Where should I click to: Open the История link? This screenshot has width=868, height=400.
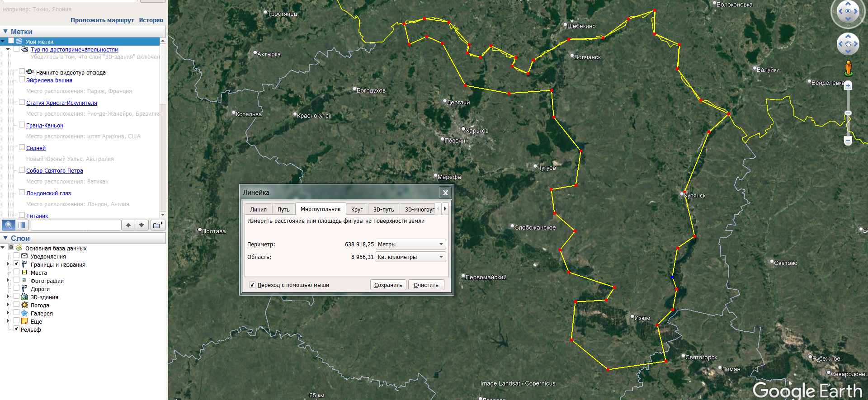[151, 20]
